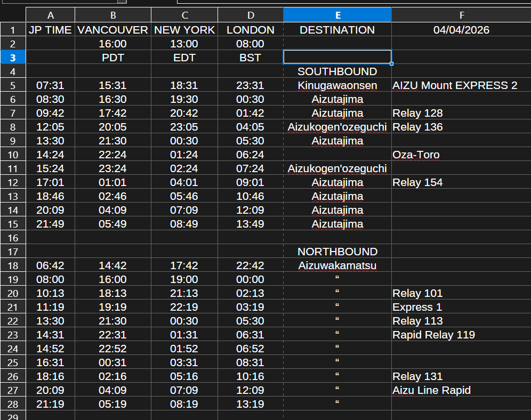Click JP time '09:42' cell
The image size is (531, 420).
pyautogui.click(x=51, y=113)
